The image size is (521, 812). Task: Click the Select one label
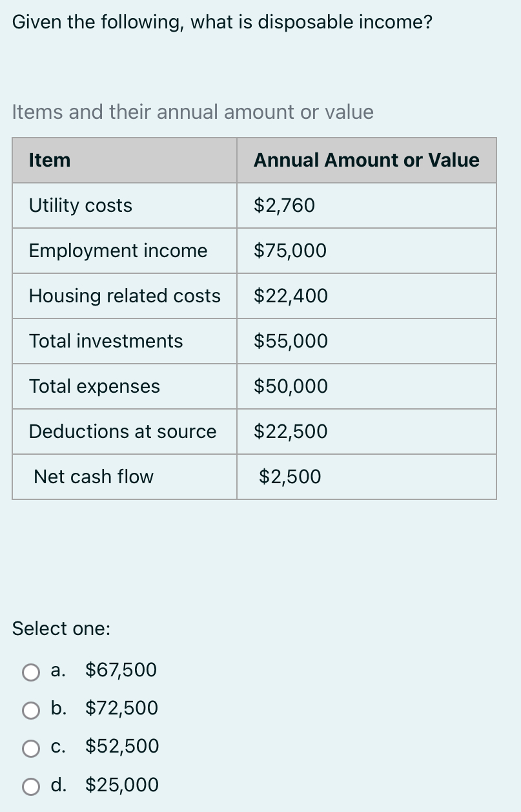(61, 629)
